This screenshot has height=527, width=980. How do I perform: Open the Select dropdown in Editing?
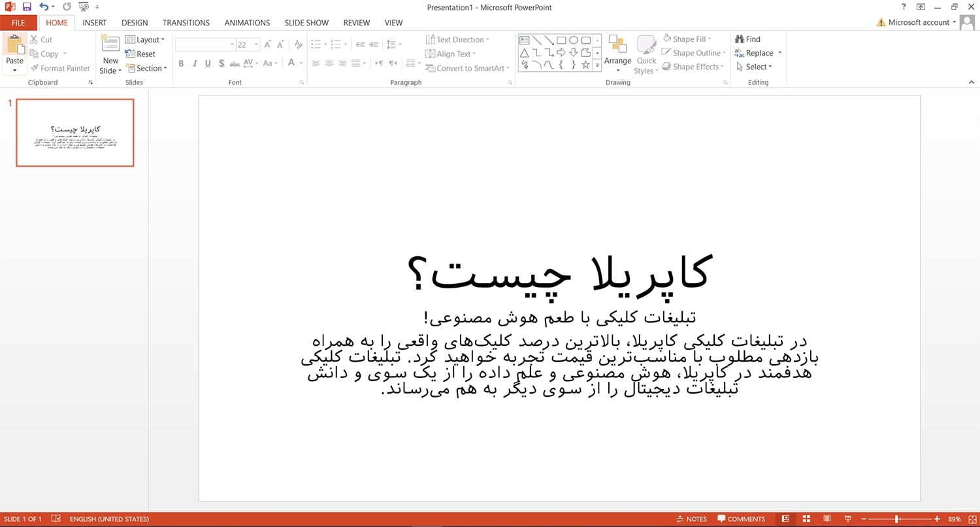[x=754, y=67]
